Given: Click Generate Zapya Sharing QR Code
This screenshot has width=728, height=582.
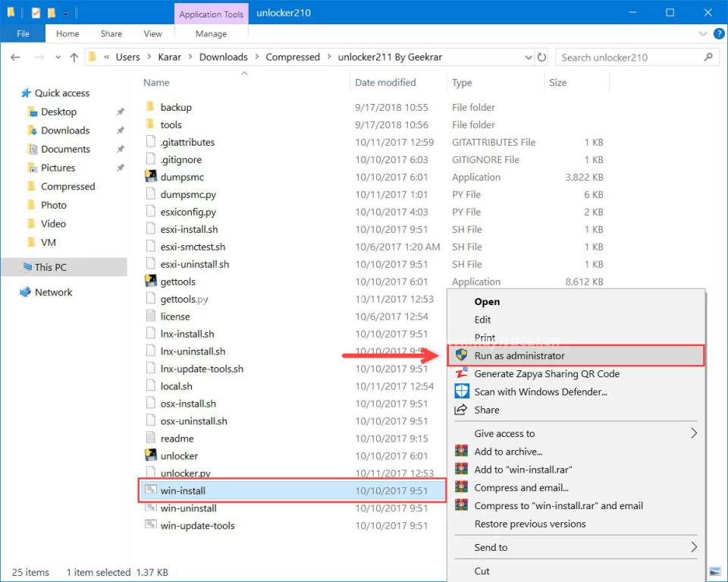Looking at the screenshot, I should [546, 373].
